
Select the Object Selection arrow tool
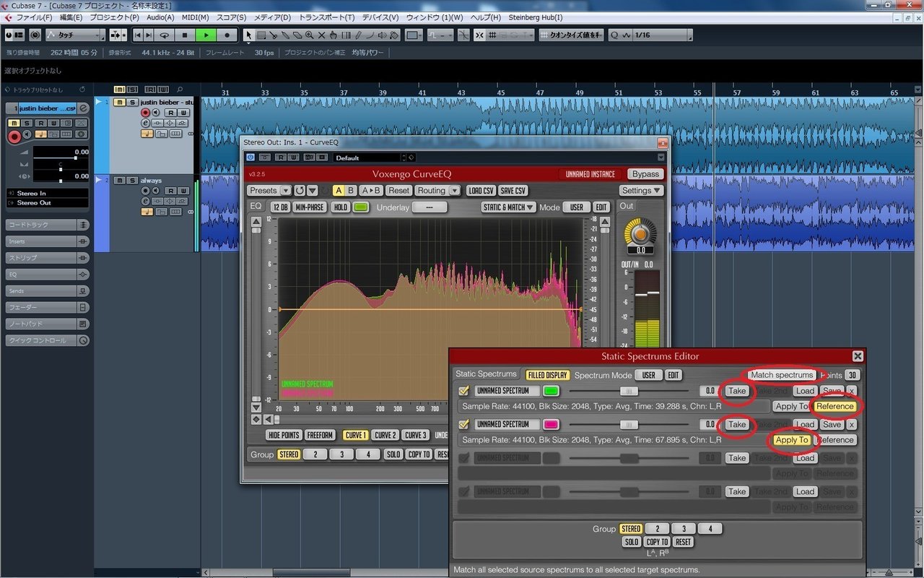248,35
